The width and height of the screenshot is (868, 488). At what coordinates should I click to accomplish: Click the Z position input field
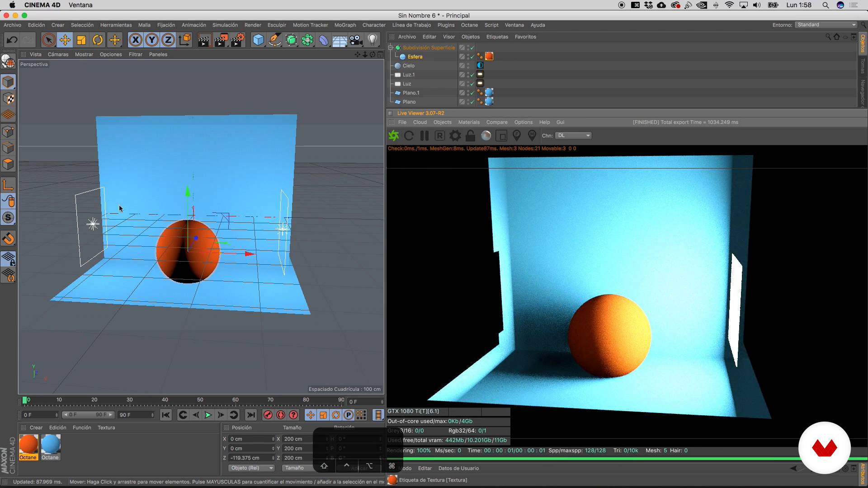click(248, 458)
